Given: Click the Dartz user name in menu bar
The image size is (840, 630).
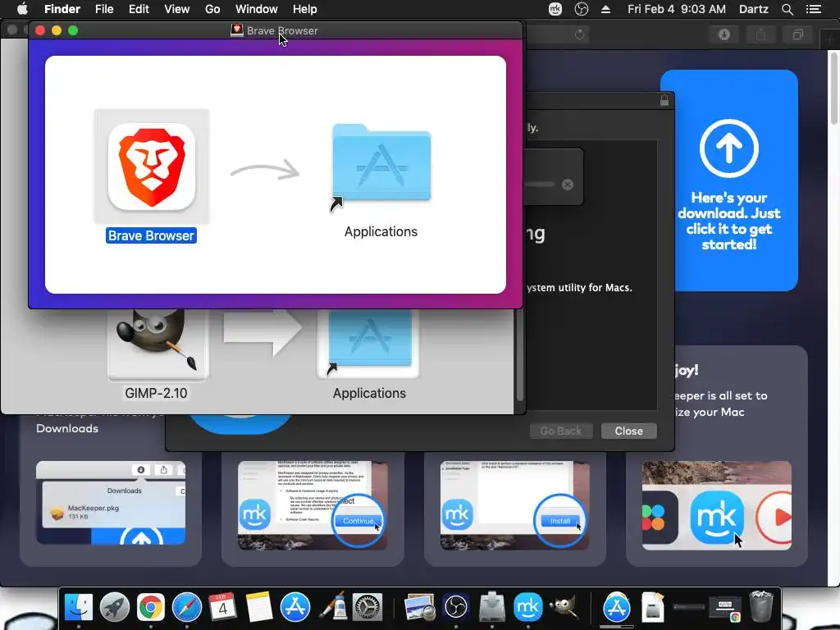Looking at the screenshot, I should point(753,9).
